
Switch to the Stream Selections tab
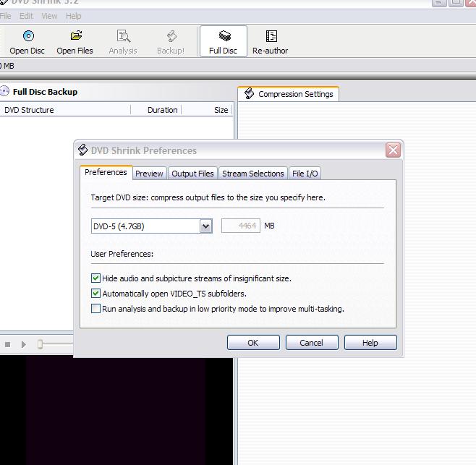click(x=253, y=174)
